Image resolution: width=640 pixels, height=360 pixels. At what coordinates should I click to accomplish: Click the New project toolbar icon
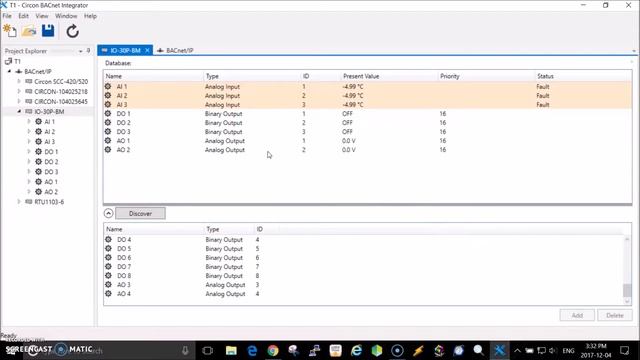(x=10, y=31)
